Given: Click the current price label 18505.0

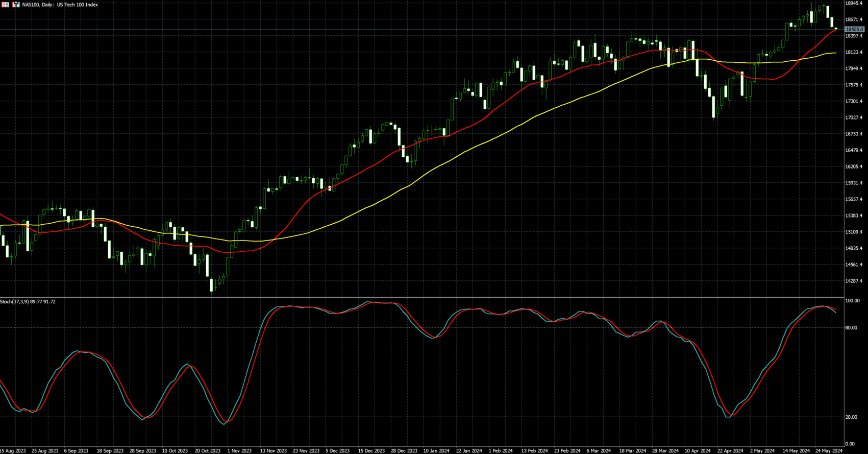Looking at the screenshot, I should (x=854, y=30).
